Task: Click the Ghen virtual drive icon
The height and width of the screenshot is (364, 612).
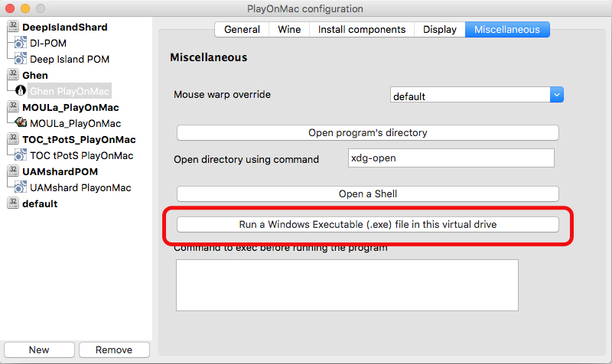Action: [x=13, y=74]
